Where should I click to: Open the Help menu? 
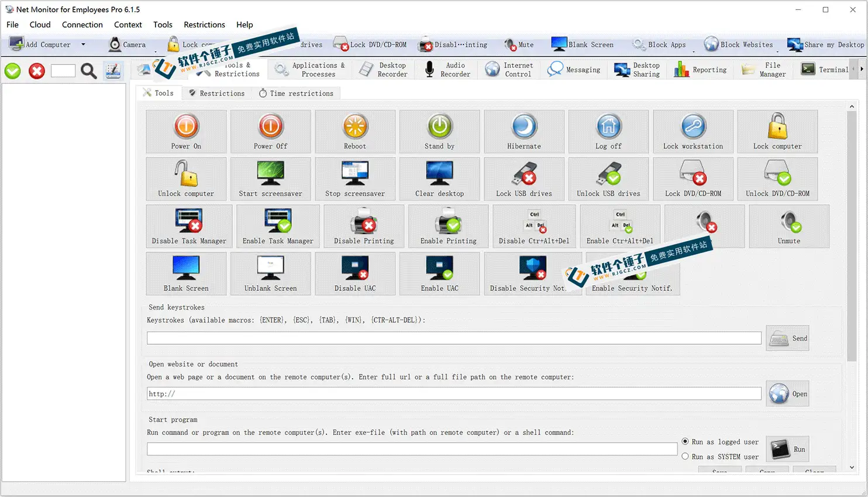click(x=244, y=25)
